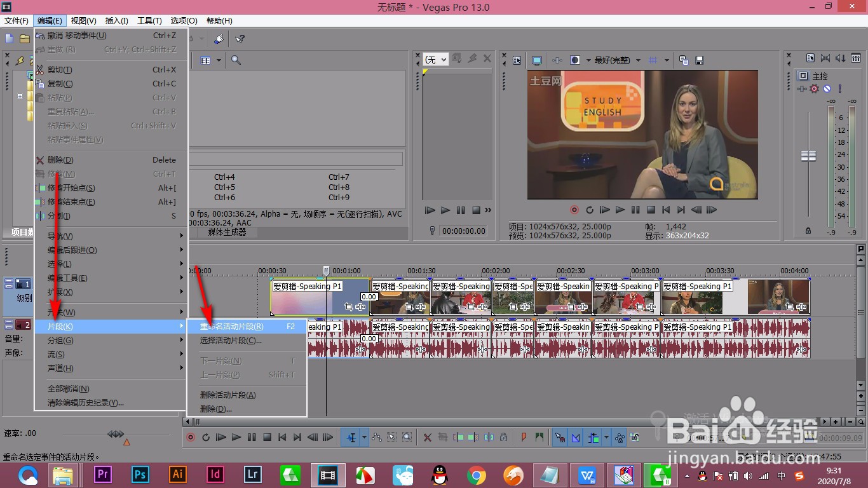Open the split screen view dropdown arrow

coord(588,60)
